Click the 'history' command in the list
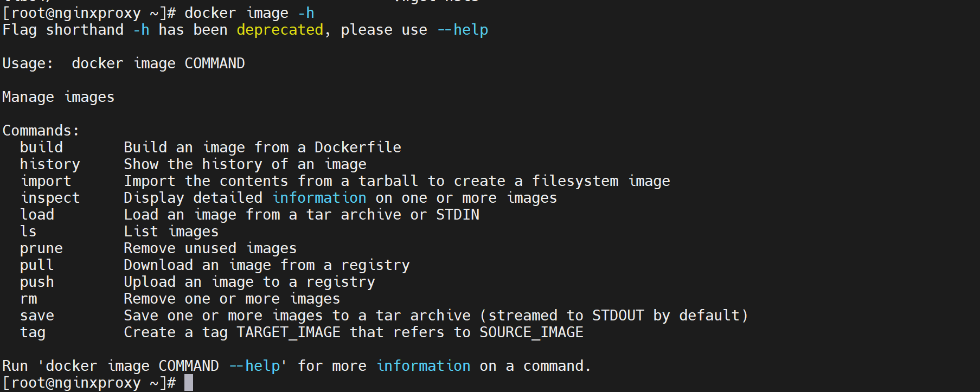 [50, 164]
